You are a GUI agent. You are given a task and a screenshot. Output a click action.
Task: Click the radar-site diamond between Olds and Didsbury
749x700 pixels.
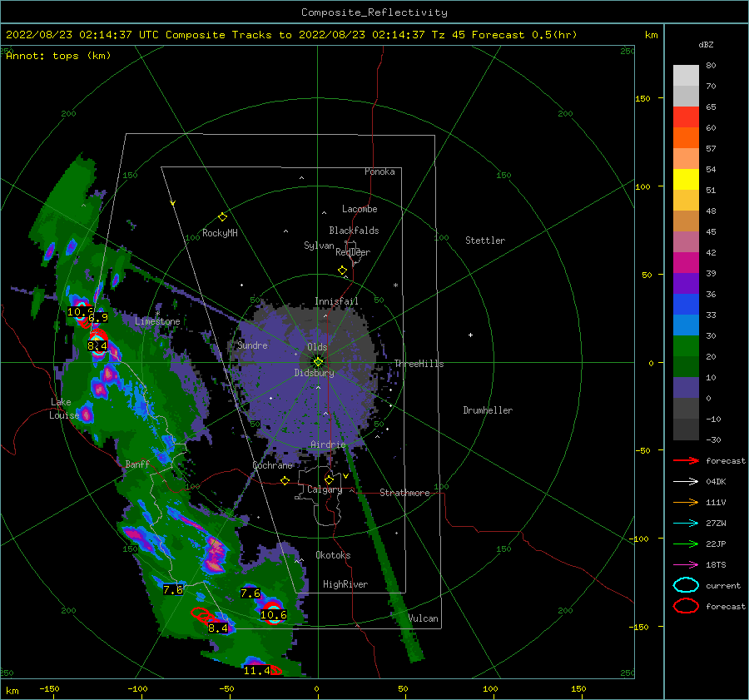click(x=318, y=362)
